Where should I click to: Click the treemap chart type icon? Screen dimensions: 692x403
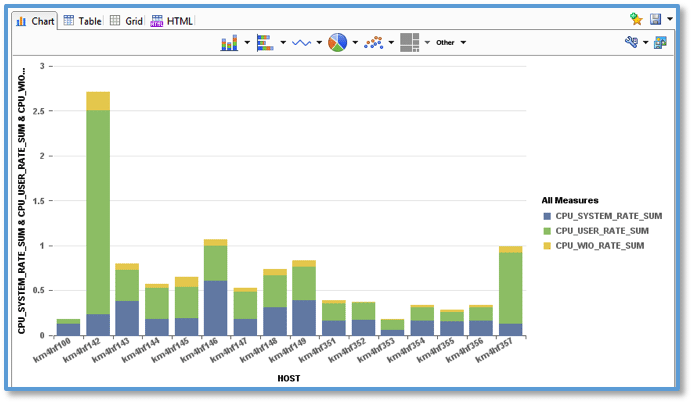tap(409, 43)
